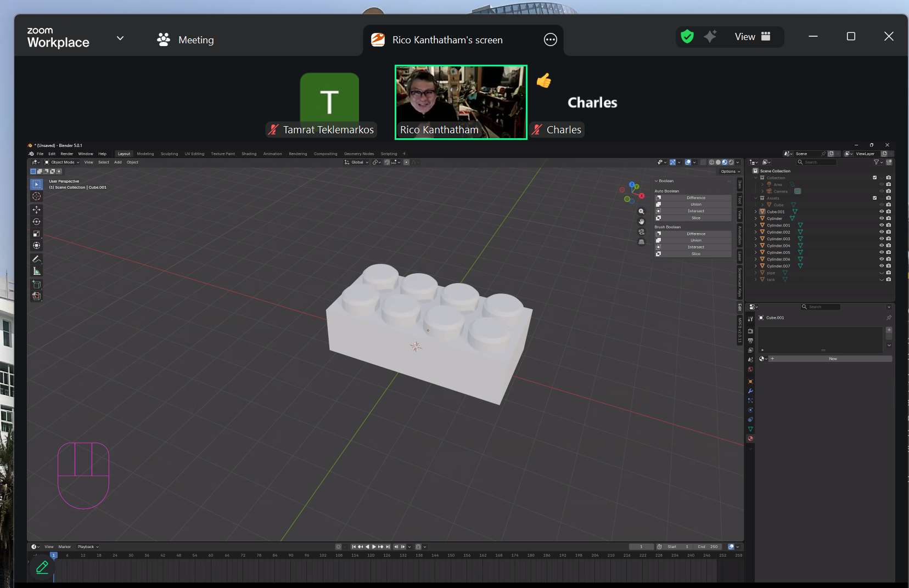Zoom the viewport with the magnifier icon

[641, 211]
